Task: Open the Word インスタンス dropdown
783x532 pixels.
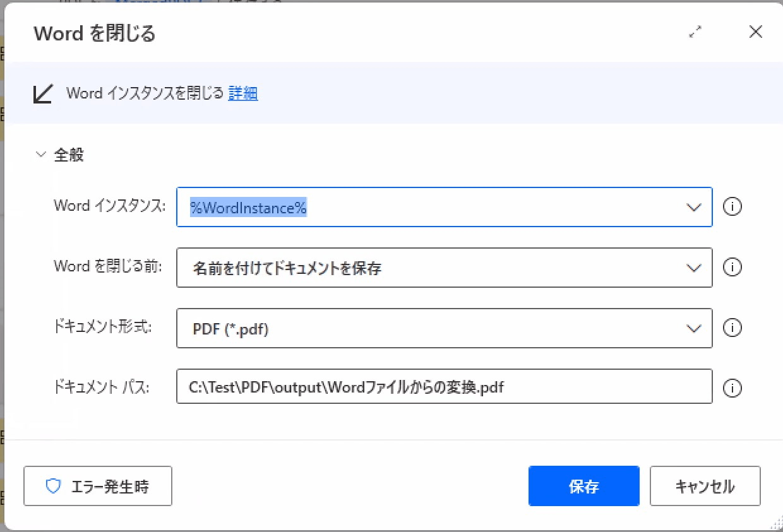Action: (x=693, y=207)
